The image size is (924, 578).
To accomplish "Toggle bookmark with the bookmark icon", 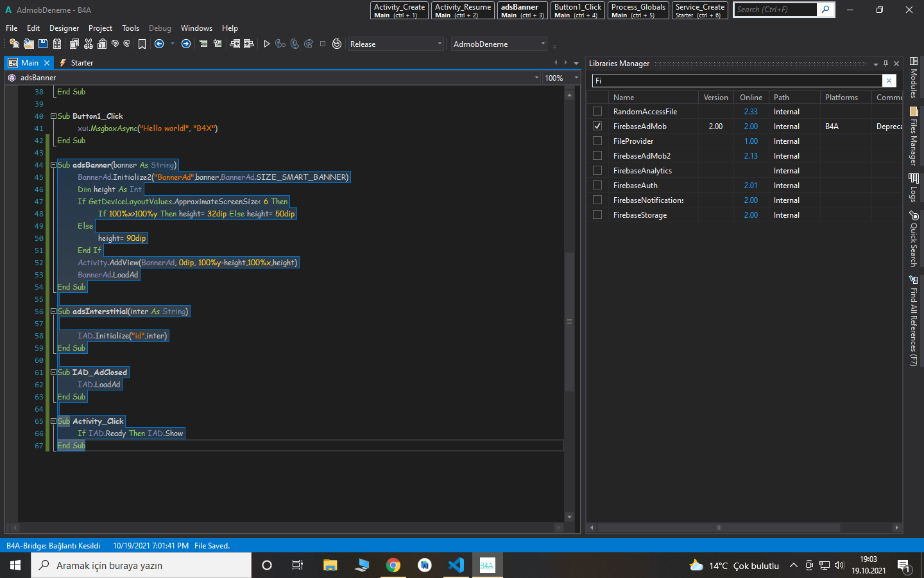I will (142, 44).
